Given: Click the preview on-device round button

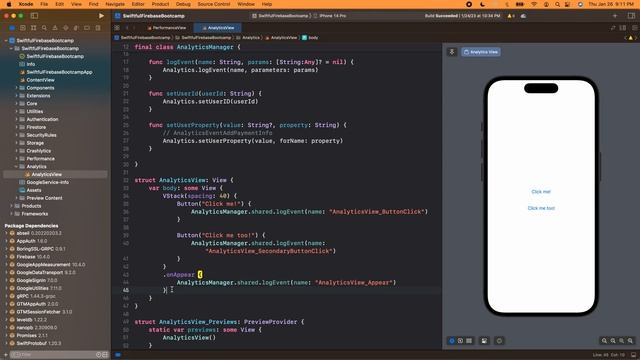Looking at the screenshot, I should click(x=499, y=340).
